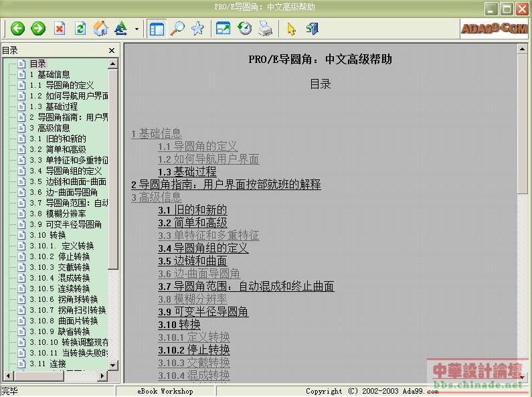Select tree item 3.6 边-曲面导圆角

coord(64,192)
